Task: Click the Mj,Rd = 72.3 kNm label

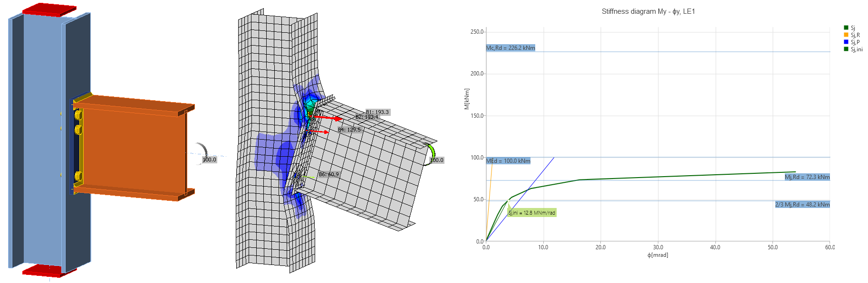Action: click(807, 177)
